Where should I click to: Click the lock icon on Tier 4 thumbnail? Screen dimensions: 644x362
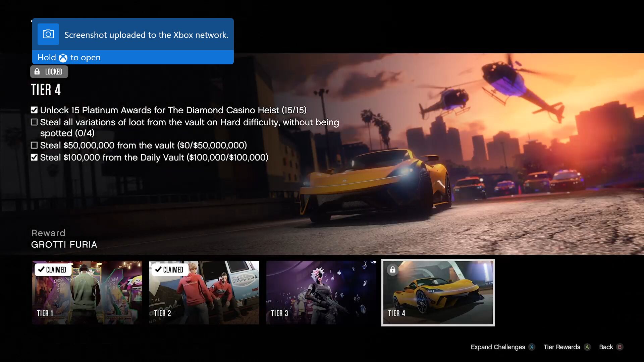[x=392, y=270]
